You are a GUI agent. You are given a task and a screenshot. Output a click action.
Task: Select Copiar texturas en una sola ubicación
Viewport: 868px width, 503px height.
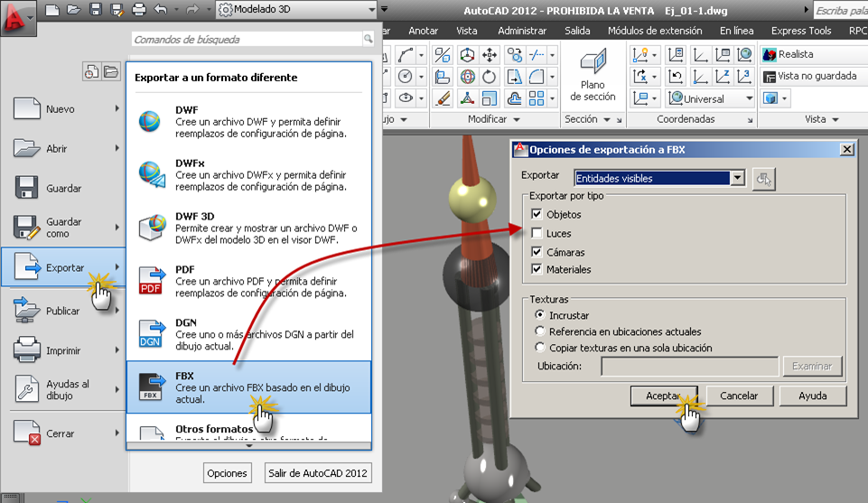tap(540, 348)
